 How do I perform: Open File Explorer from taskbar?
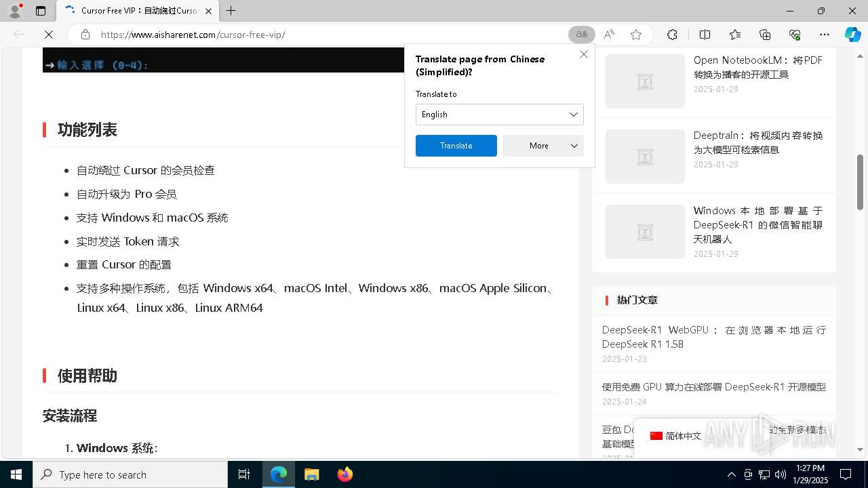311,474
